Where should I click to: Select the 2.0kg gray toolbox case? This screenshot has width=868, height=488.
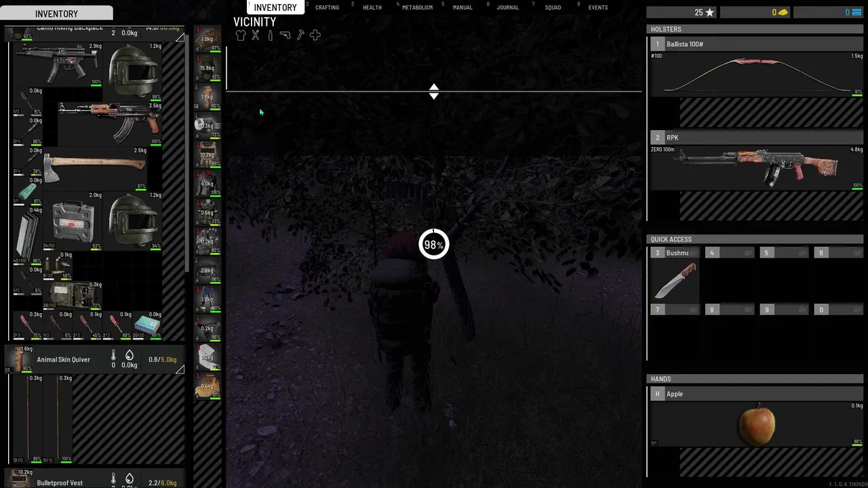73,221
